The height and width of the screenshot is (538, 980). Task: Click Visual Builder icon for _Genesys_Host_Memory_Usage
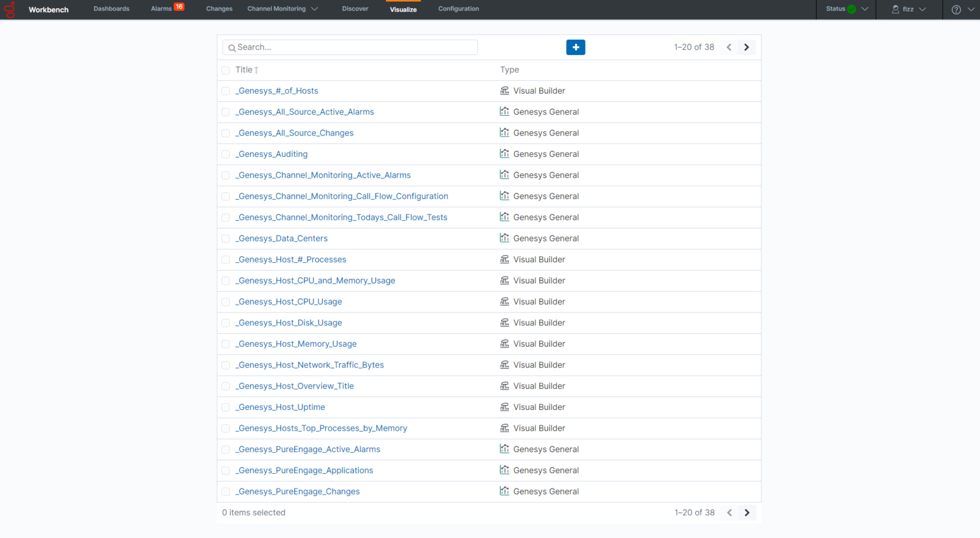click(x=505, y=344)
